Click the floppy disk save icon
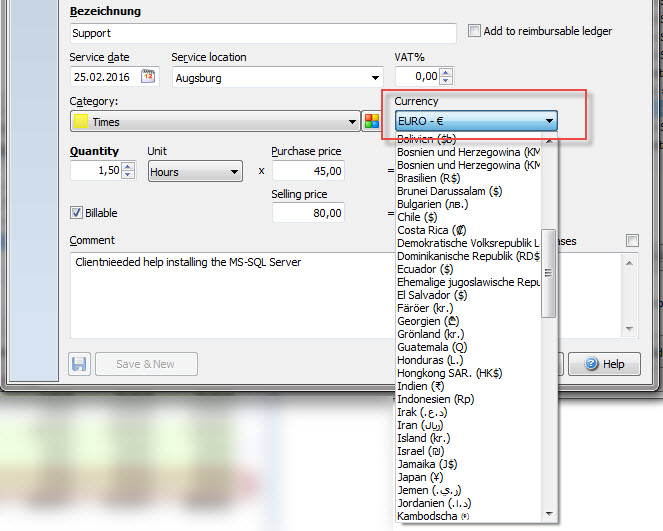 coord(80,364)
